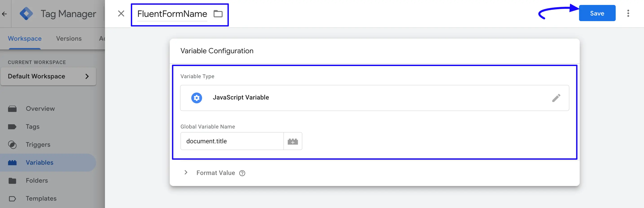
Task: Close the variable editor with X
Action: [x=121, y=13]
